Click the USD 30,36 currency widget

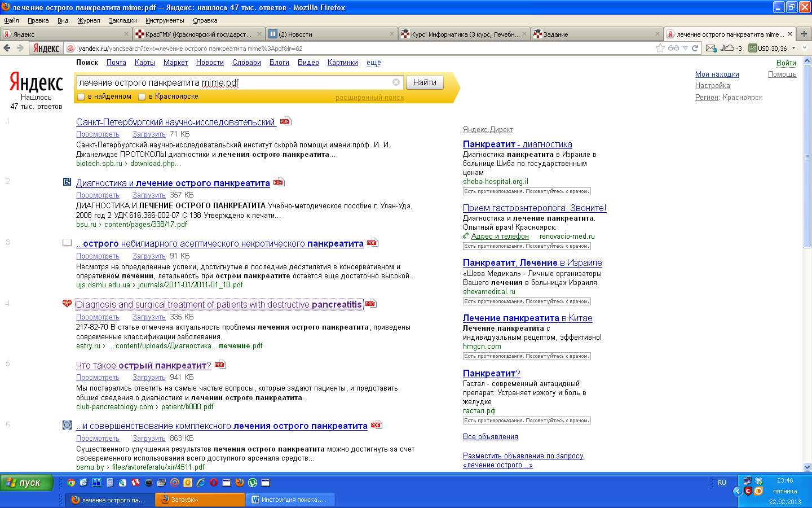(768, 48)
